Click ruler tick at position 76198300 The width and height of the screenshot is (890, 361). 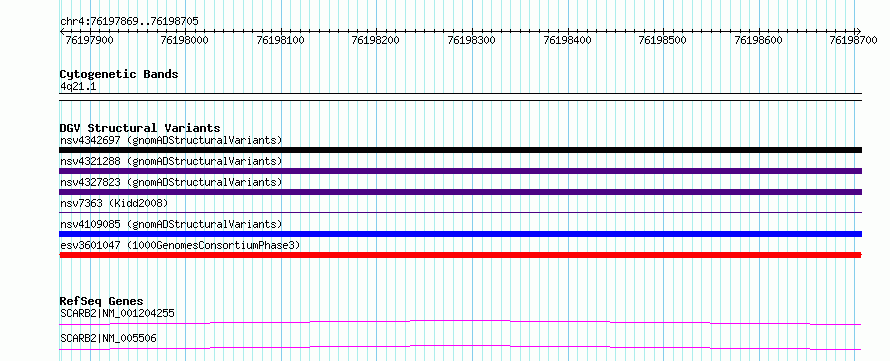pyautogui.click(x=471, y=40)
